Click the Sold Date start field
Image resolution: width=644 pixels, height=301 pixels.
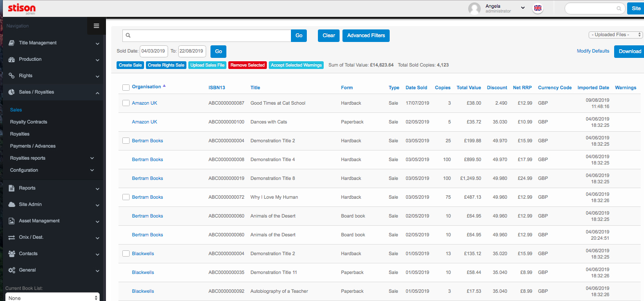[x=153, y=51]
